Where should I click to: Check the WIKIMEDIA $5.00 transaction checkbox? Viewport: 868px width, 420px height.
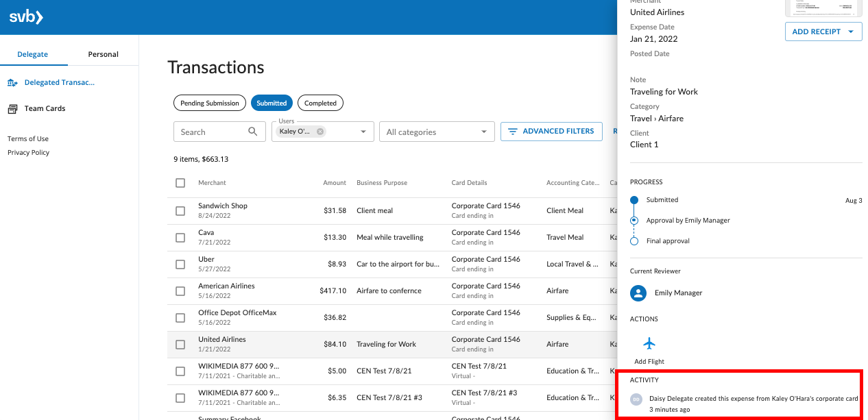(x=180, y=371)
